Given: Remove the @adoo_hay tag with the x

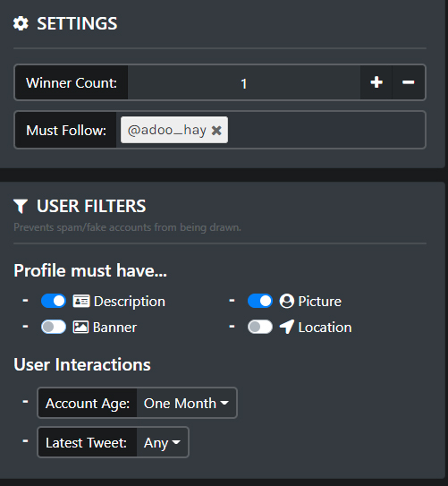Looking at the screenshot, I should point(216,131).
